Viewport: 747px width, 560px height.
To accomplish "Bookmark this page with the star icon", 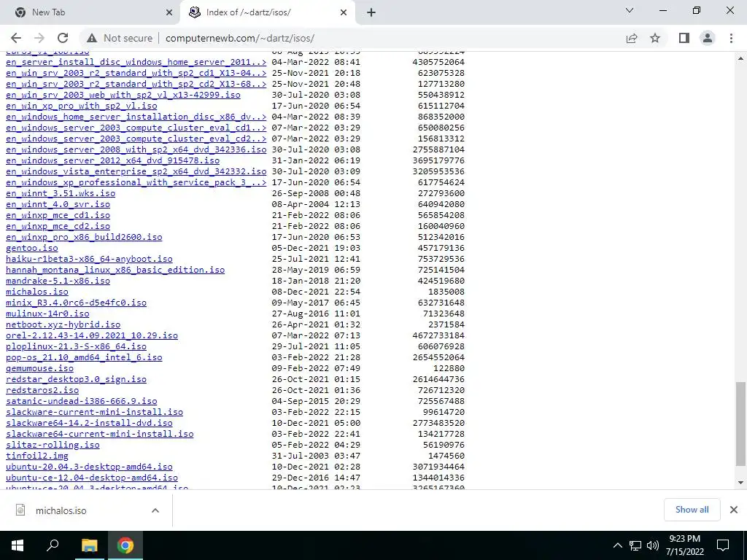I will click(655, 38).
